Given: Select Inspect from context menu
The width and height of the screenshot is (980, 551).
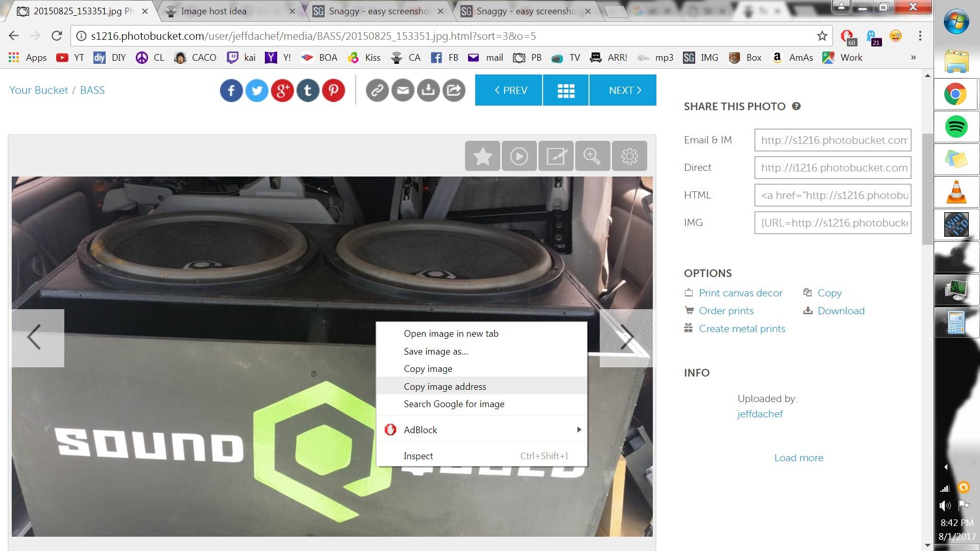Looking at the screenshot, I should pos(481,456).
